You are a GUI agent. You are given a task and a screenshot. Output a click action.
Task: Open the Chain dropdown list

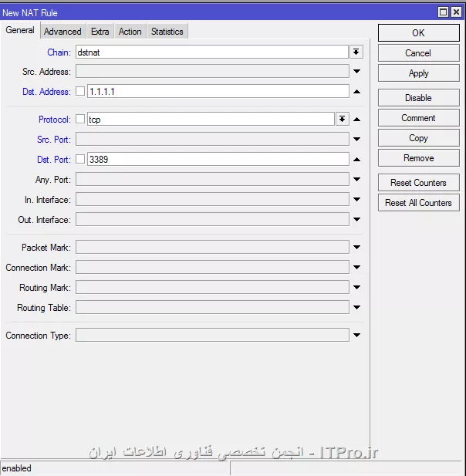tap(356, 52)
